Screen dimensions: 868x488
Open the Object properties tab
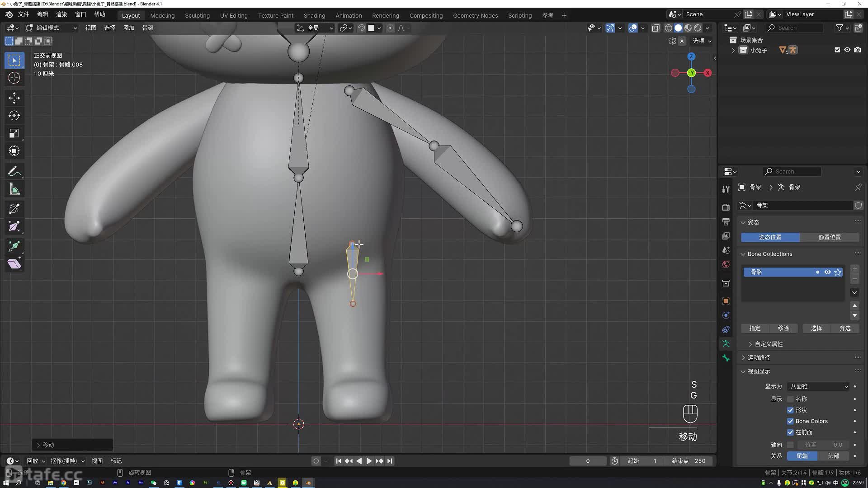[x=726, y=301]
